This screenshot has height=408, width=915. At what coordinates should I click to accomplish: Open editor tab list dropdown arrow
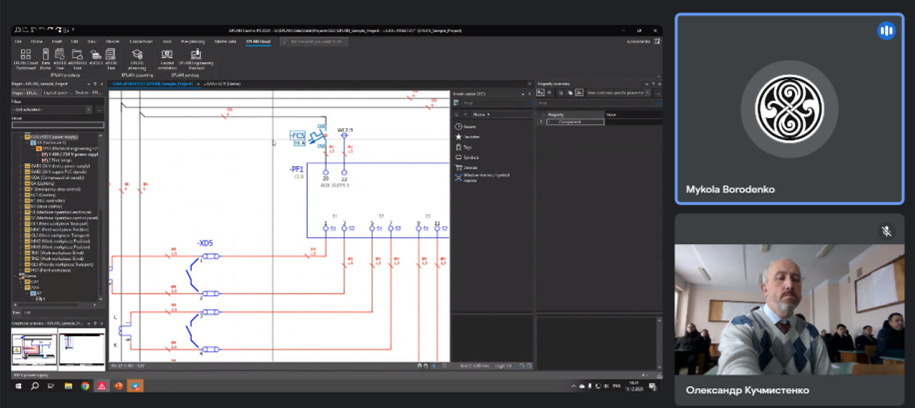(530, 83)
